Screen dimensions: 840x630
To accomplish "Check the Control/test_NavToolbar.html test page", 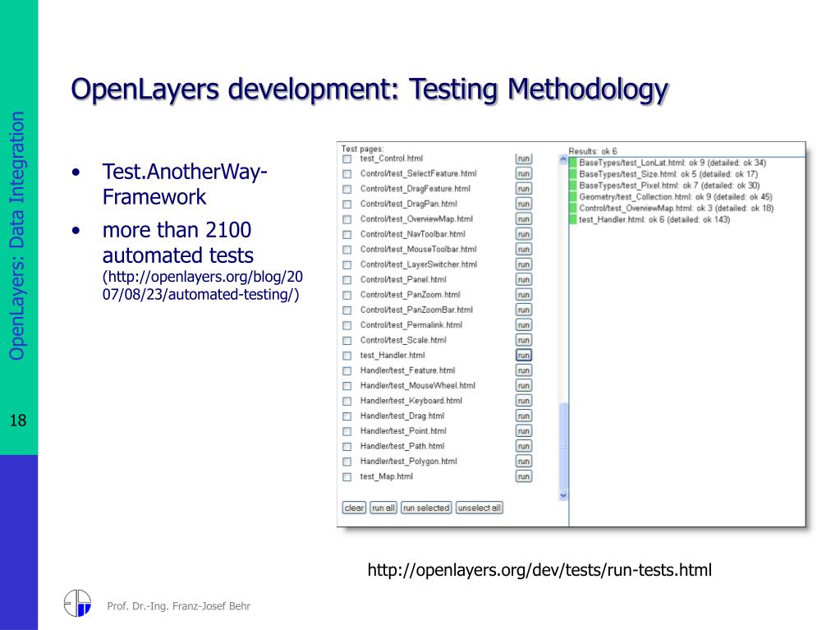I will tap(347, 235).
